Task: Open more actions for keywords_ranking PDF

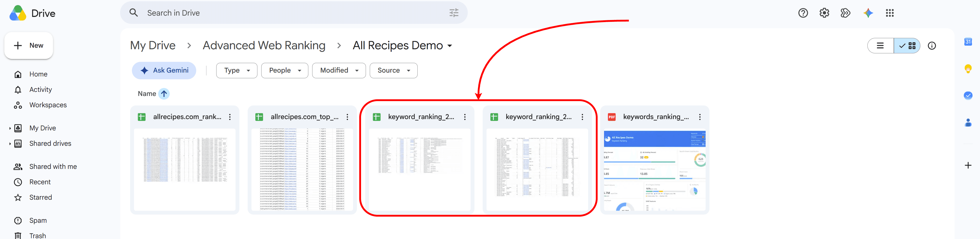Action: [x=700, y=117]
